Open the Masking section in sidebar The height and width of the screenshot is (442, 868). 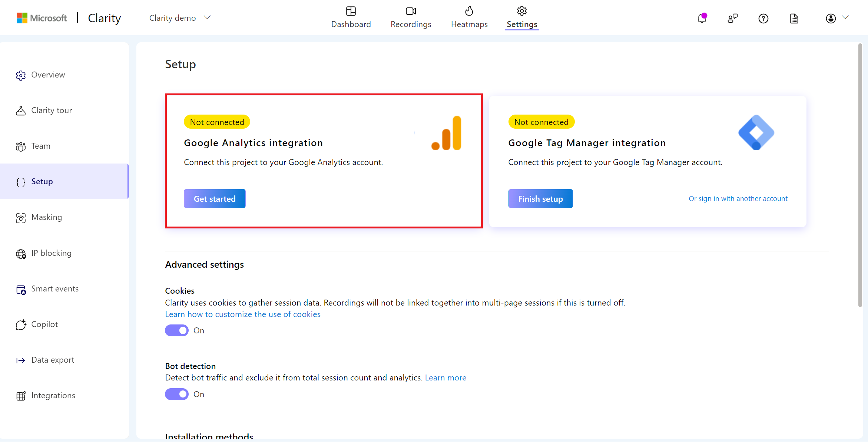point(46,217)
